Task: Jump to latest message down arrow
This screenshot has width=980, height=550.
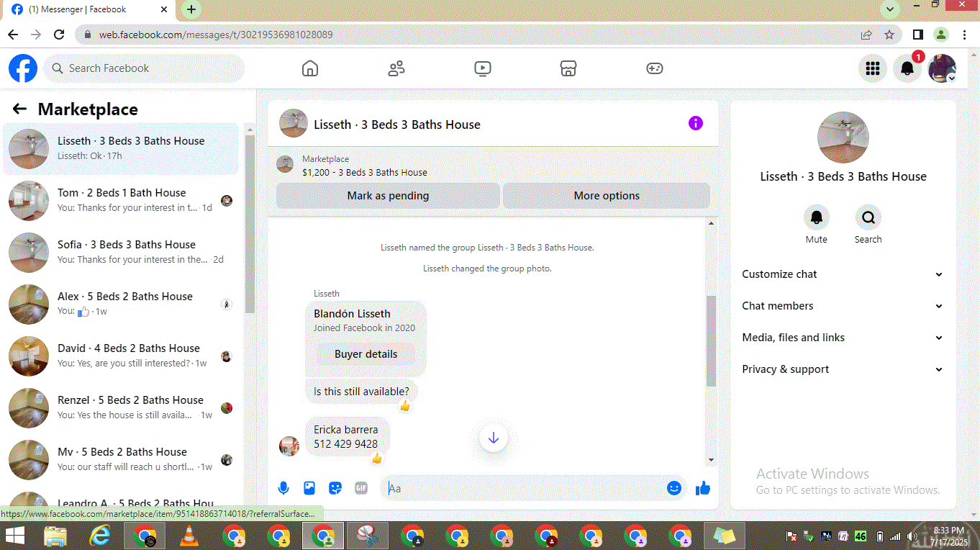Action: pos(494,438)
